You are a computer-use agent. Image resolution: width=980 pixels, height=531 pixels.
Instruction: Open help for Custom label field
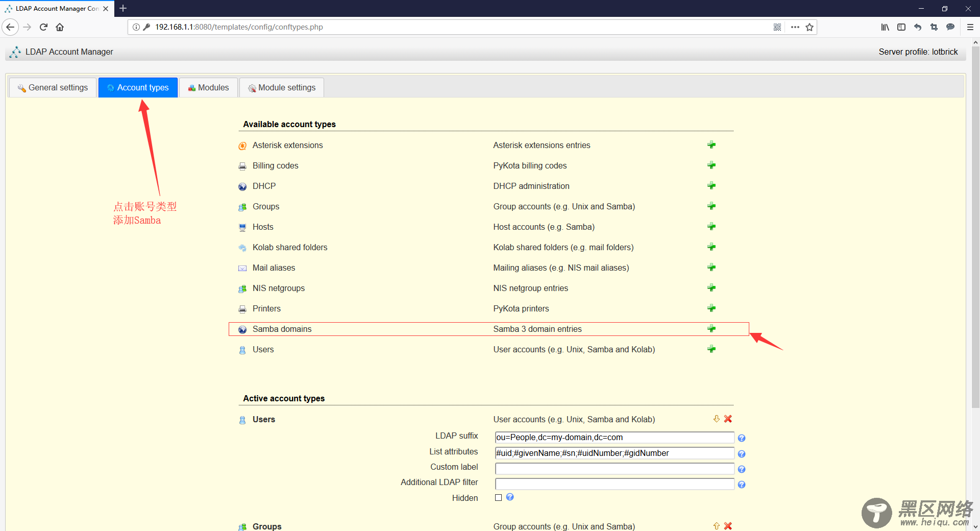pos(742,469)
